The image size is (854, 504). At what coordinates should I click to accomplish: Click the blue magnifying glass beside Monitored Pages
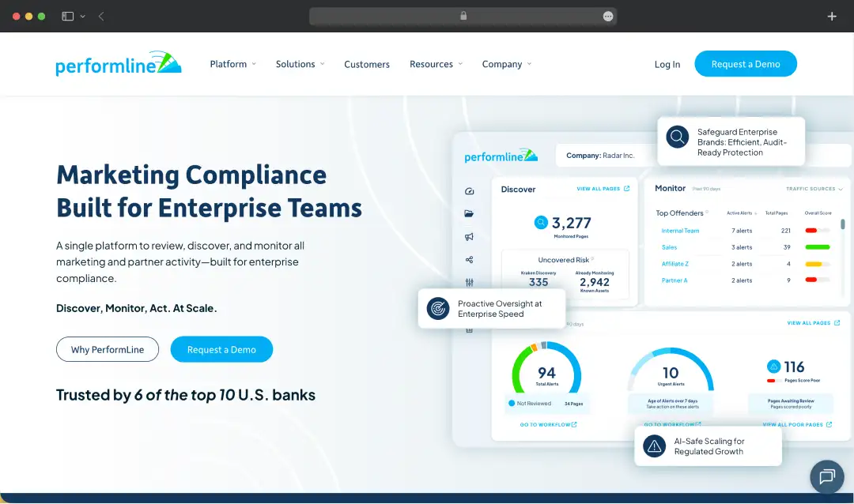pos(541,223)
